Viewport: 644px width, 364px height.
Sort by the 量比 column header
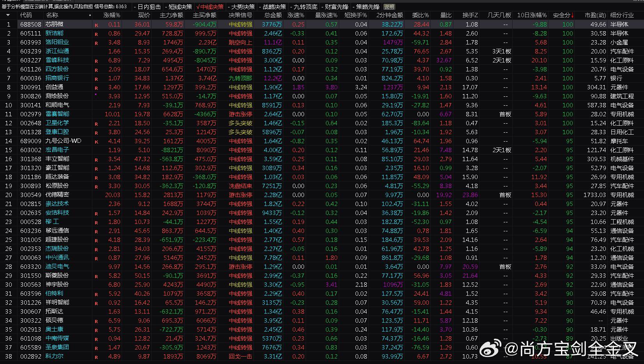click(446, 15)
